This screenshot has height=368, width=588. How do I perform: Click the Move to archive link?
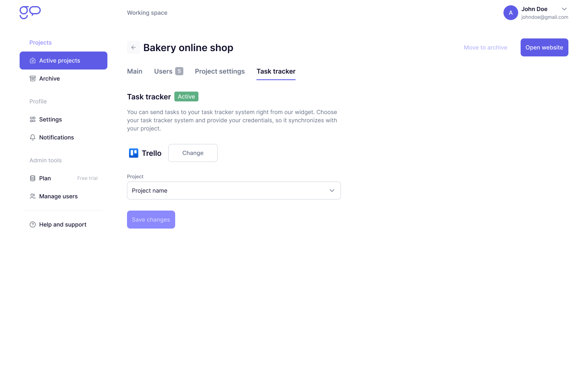click(x=485, y=47)
